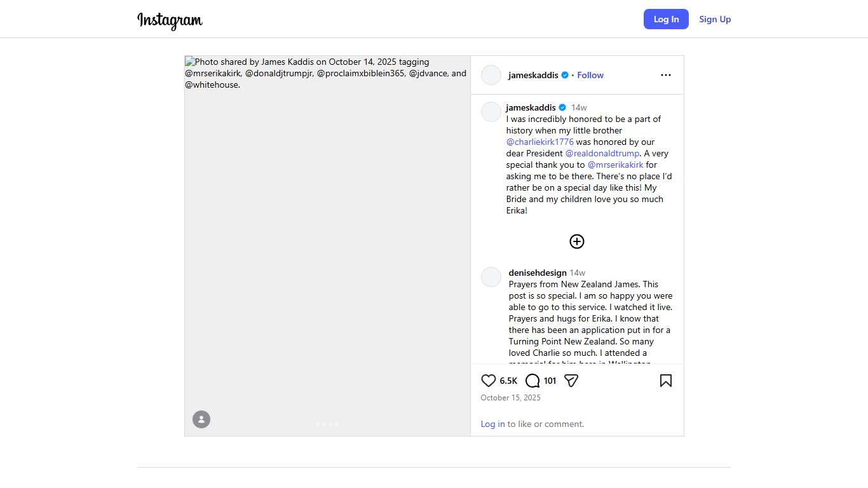Open the Sign Up link
The height and width of the screenshot is (488, 868).
pos(715,19)
